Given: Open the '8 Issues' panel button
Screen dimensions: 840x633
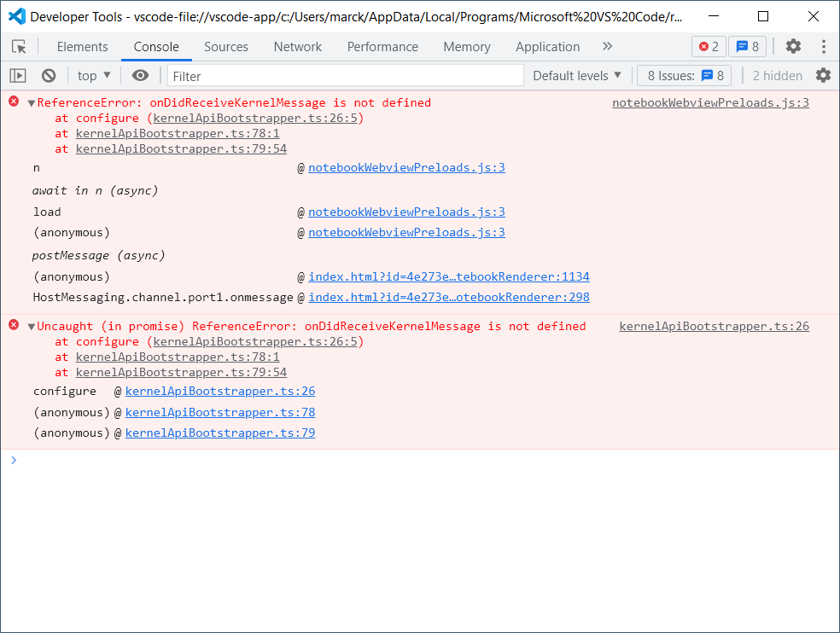Looking at the screenshot, I should click(683, 75).
